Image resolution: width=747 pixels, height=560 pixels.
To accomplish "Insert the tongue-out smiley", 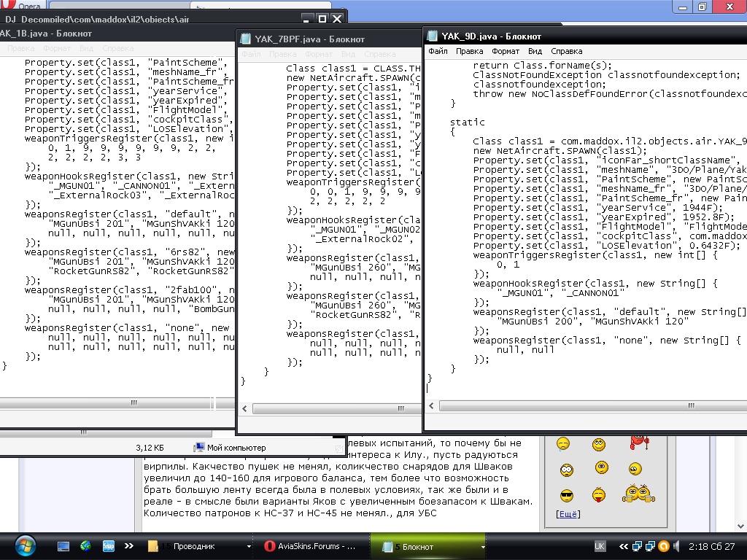I will click(599, 496).
